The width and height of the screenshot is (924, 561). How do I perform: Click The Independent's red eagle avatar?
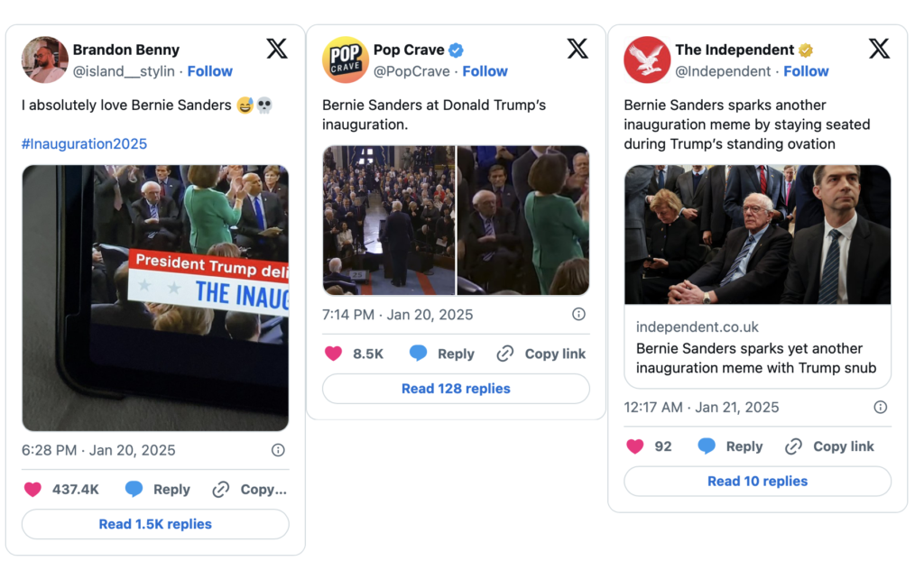(x=647, y=60)
